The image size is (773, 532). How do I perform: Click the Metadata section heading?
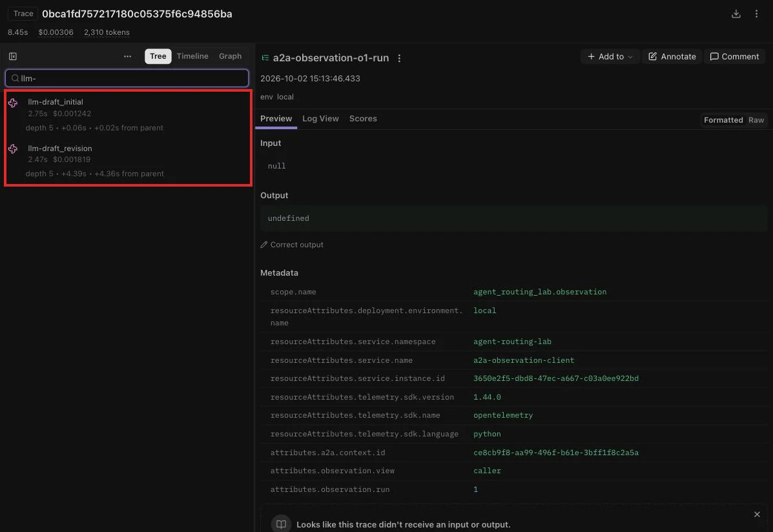pyautogui.click(x=279, y=272)
